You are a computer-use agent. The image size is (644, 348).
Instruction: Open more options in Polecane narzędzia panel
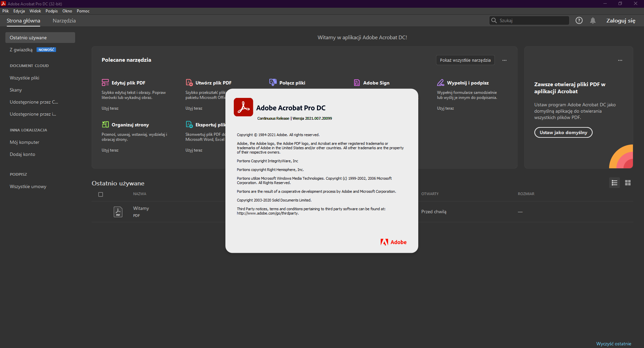point(504,60)
